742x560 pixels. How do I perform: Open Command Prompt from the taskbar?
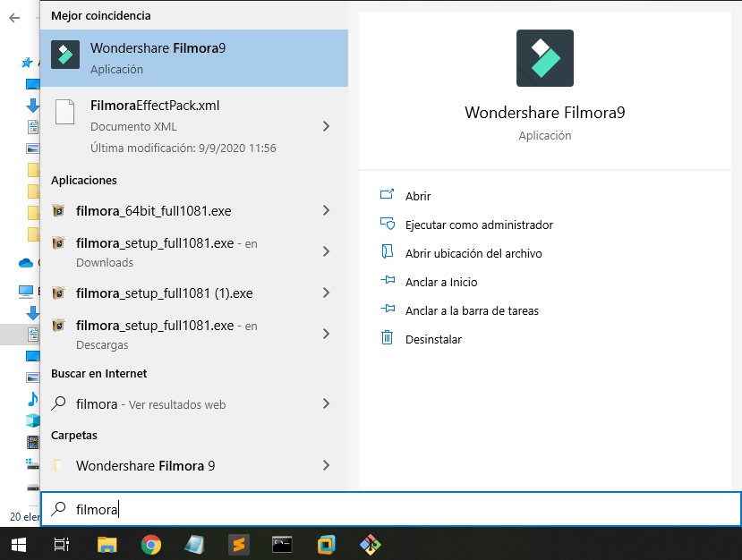point(282,545)
